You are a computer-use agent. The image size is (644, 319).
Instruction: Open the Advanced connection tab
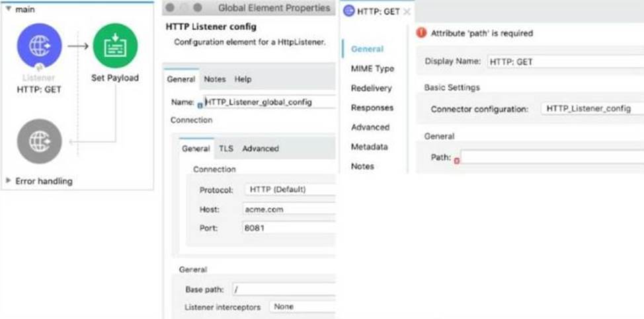(x=260, y=149)
